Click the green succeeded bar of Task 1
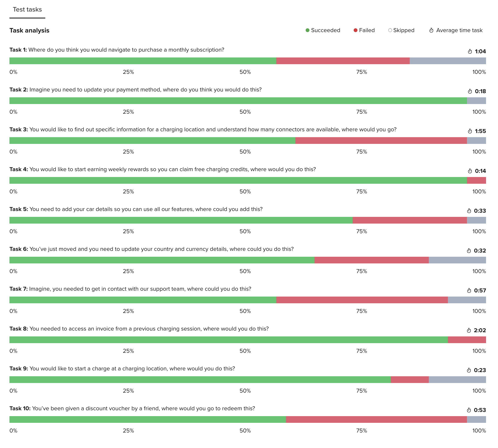Image resolution: width=498 pixels, height=448 pixels. [143, 61]
